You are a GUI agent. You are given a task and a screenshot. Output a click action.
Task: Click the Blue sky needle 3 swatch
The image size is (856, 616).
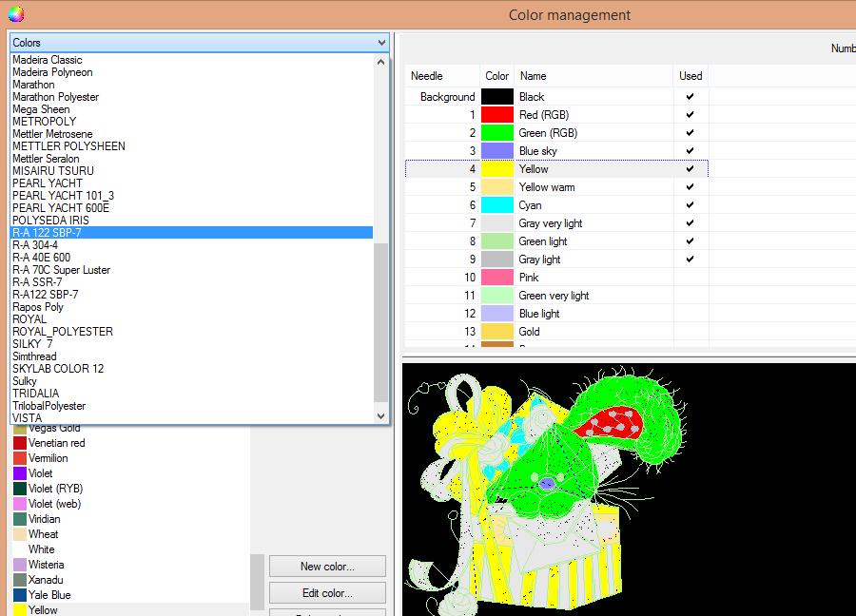(x=496, y=150)
